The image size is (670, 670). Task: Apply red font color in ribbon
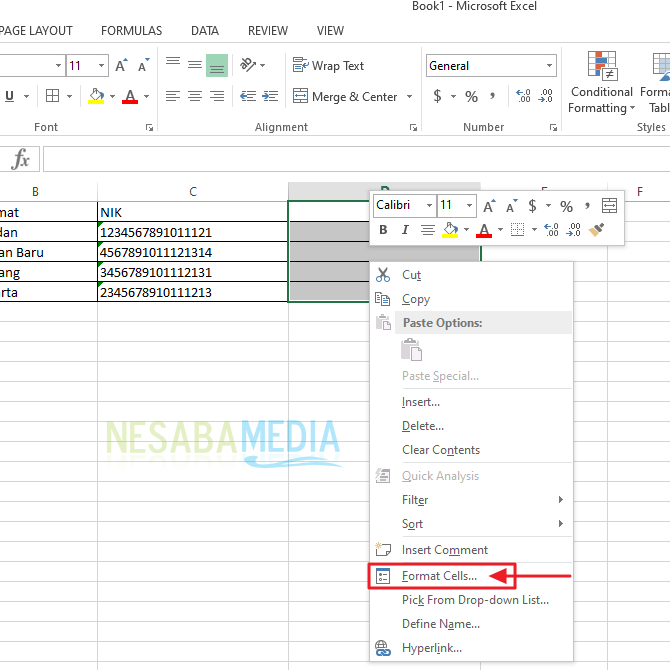click(x=130, y=96)
